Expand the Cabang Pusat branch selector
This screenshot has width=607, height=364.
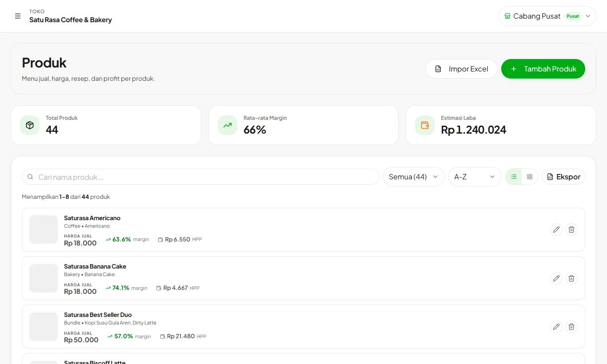[x=547, y=16]
